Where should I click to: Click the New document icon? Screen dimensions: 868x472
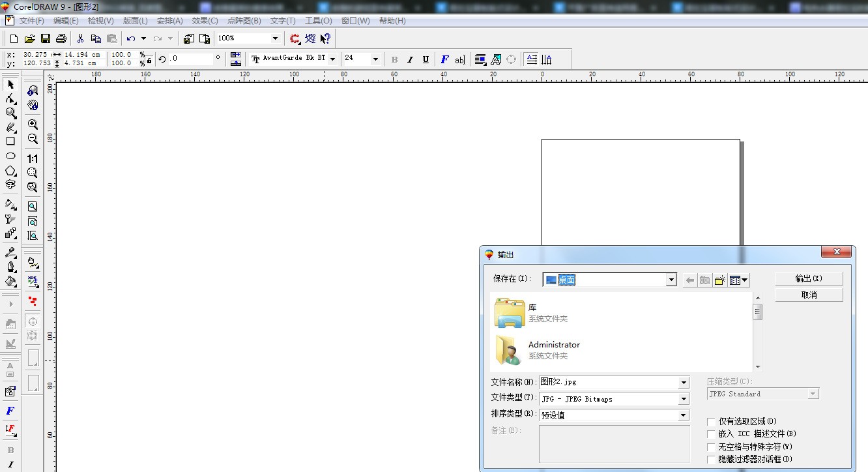click(x=14, y=38)
